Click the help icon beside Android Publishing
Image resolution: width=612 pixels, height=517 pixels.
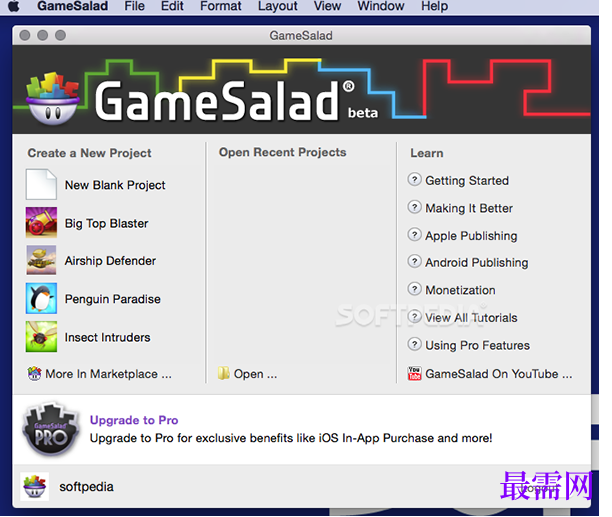pyautogui.click(x=415, y=261)
